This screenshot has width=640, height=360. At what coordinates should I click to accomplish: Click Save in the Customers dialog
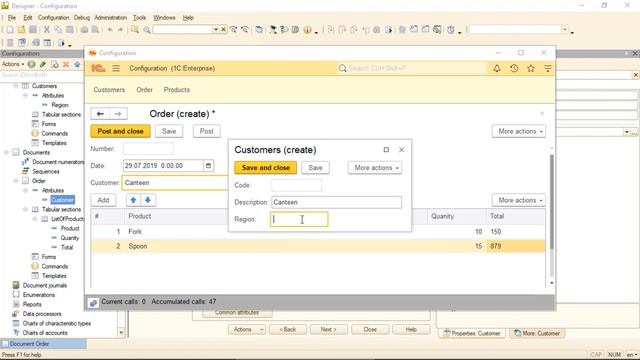pyautogui.click(x=315, y=168)
